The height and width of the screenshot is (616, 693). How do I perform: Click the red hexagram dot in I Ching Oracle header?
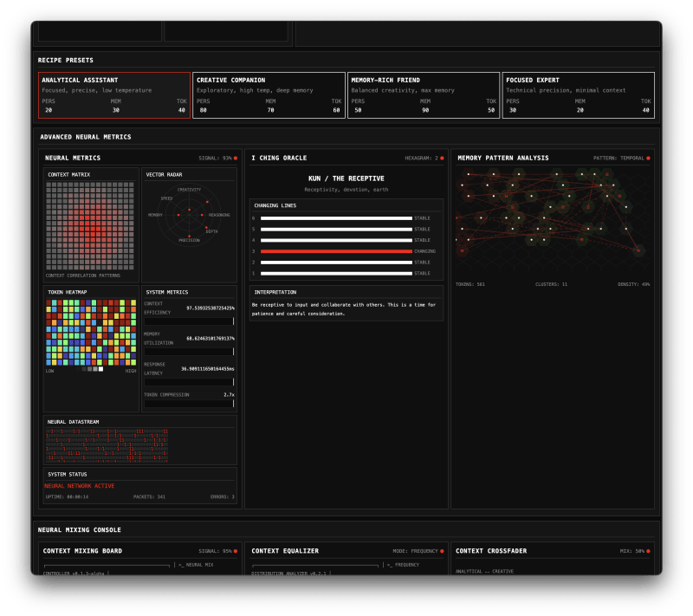[x=442, y=159]
